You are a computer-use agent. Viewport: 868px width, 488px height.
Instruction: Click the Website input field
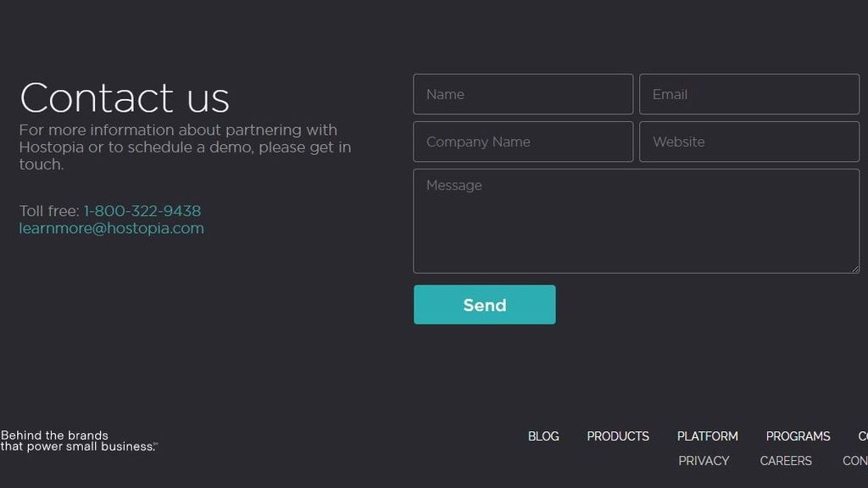pos(748,141)
